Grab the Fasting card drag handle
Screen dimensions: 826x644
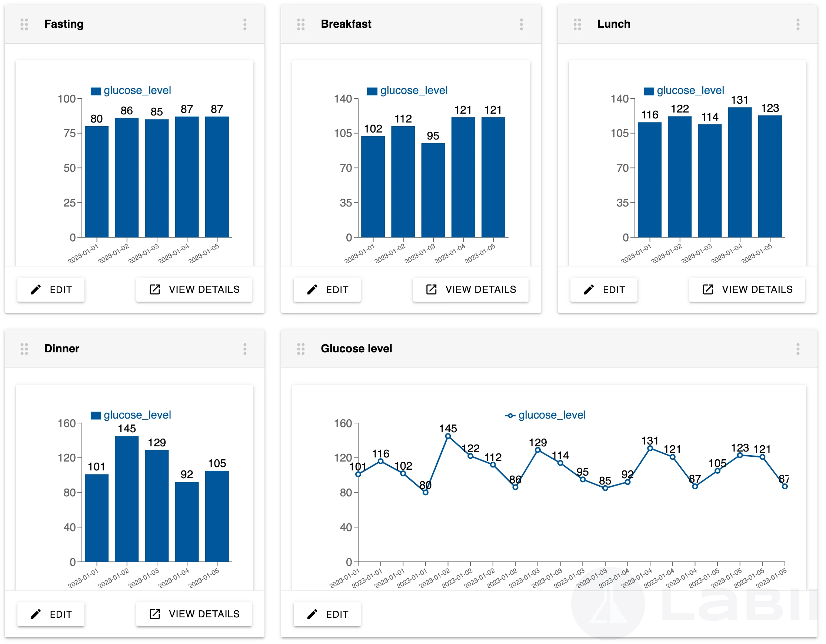[24, 24]
